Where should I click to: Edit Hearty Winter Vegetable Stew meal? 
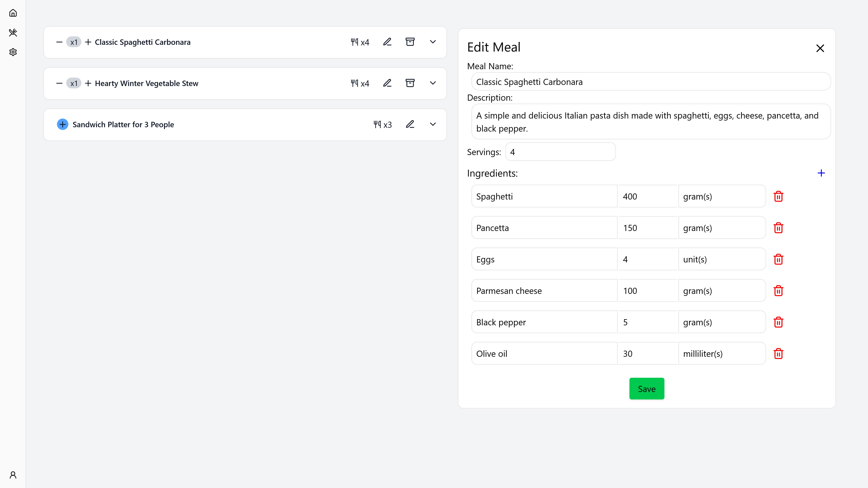point(387,83)
